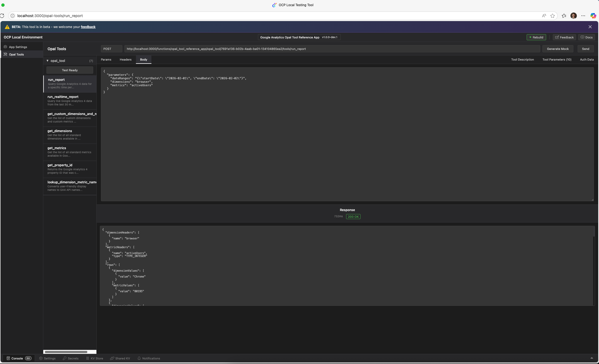Viewport: 599px width, 364px height.
Task: Open the KV Store panel
Action: (x=95, y=358)
